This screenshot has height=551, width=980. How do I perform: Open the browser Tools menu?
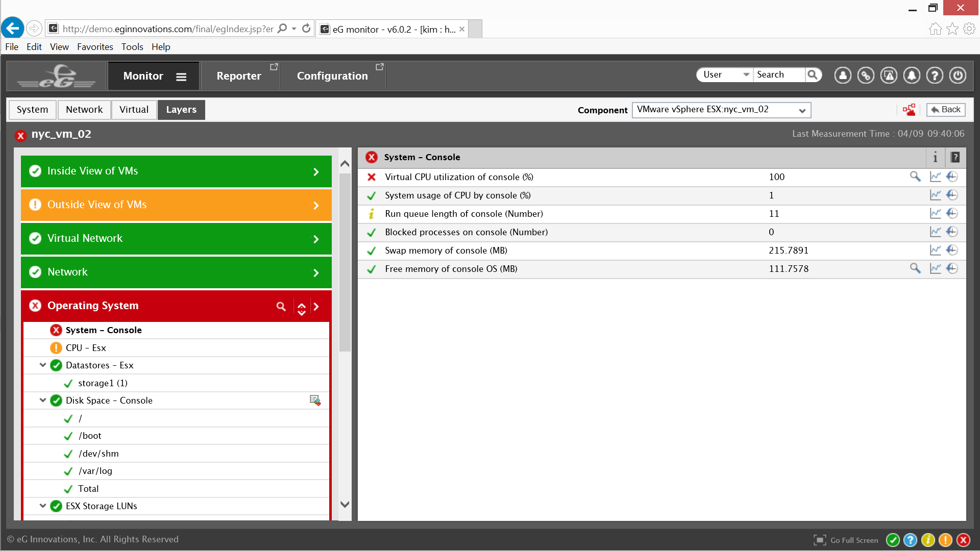point(132,47)
